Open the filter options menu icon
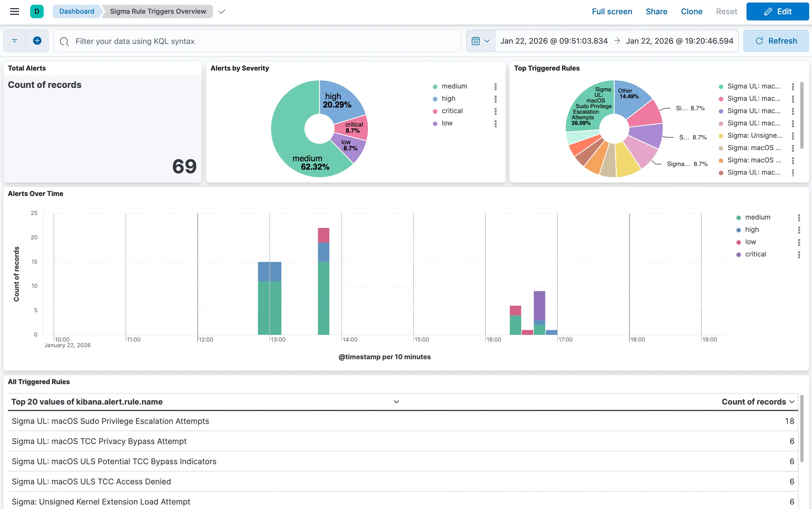The width and height of the screenshot is (812, 509). point(15,41)
